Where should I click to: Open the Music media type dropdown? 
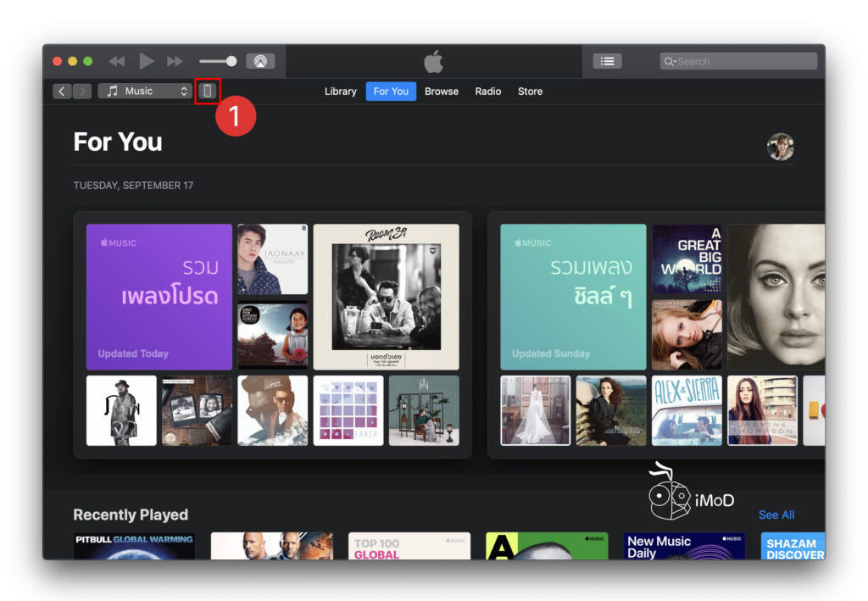[144, 91]
